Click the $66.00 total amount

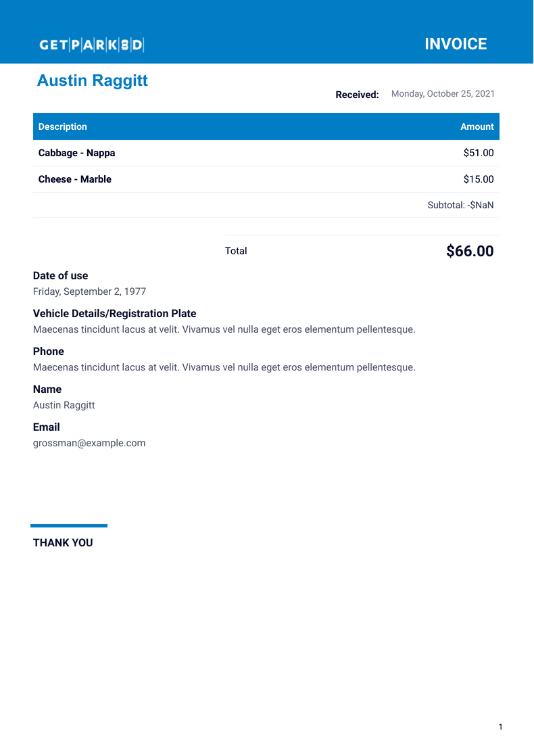coord(470,252)
